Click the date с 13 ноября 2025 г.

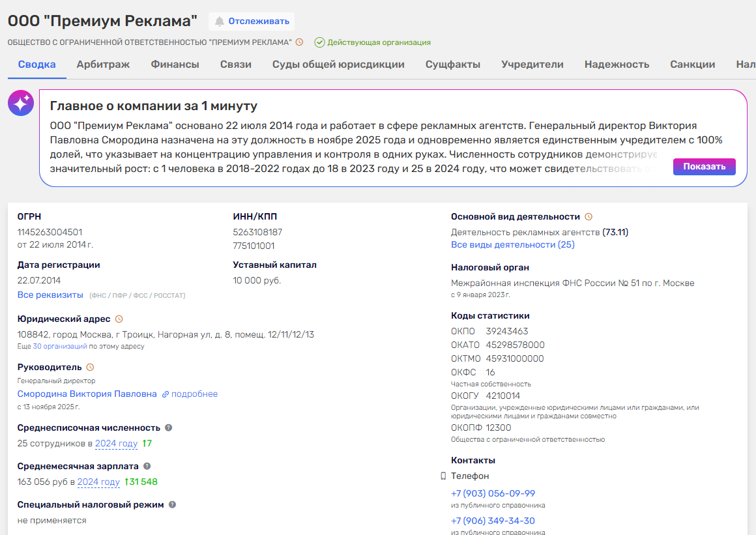pos(48,407)
